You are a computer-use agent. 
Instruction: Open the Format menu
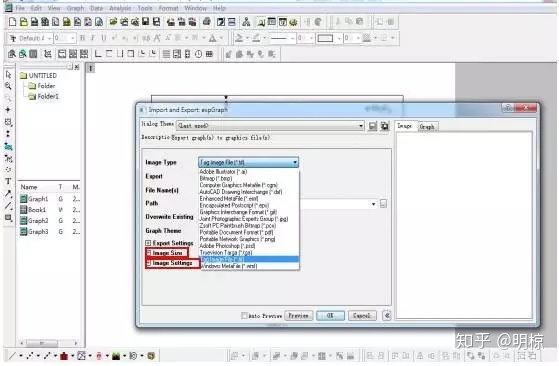pyautogui.click(x=168, y=8)
